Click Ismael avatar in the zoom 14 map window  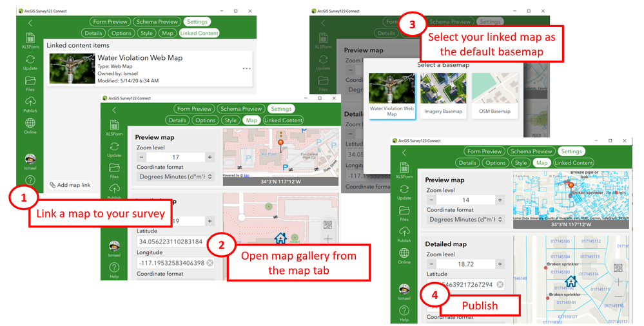pyautogui.click(x=404, y=289)
